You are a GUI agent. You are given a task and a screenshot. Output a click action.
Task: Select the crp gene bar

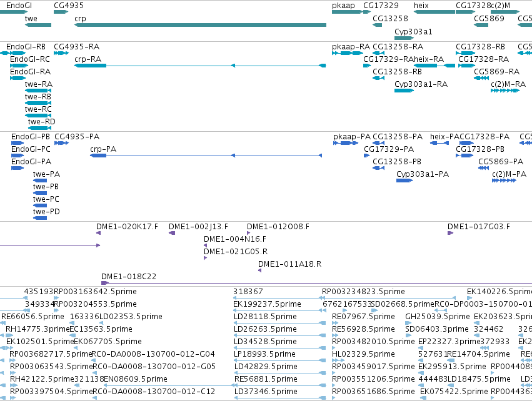(200, 25)
